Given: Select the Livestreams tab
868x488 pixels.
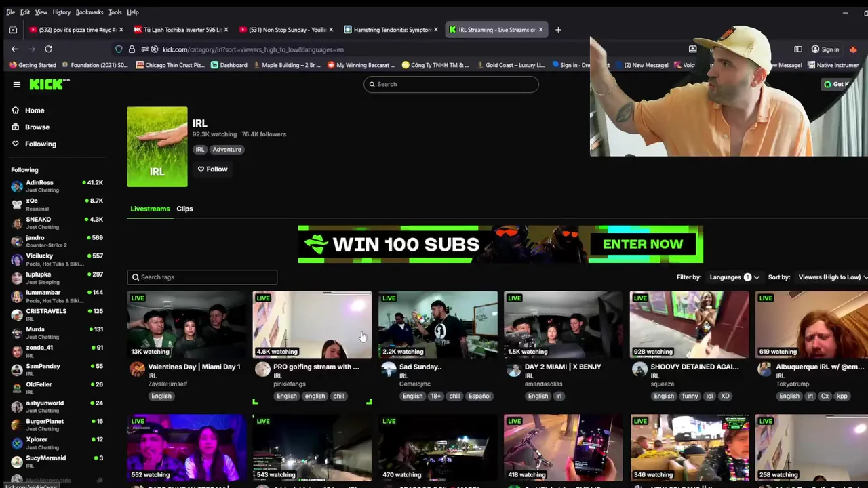Looking at the screenshot, I should pos(150,209).
